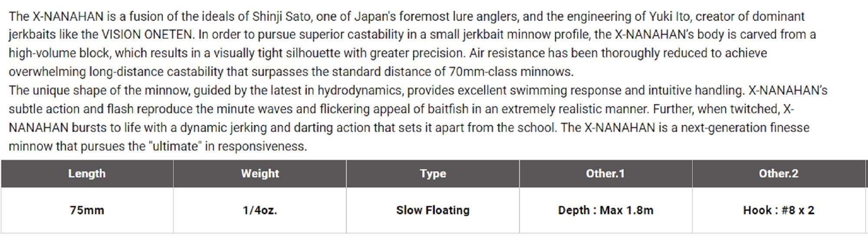
Task: Select the 1/4oz. weight value
Action: [x=260, y=210]
